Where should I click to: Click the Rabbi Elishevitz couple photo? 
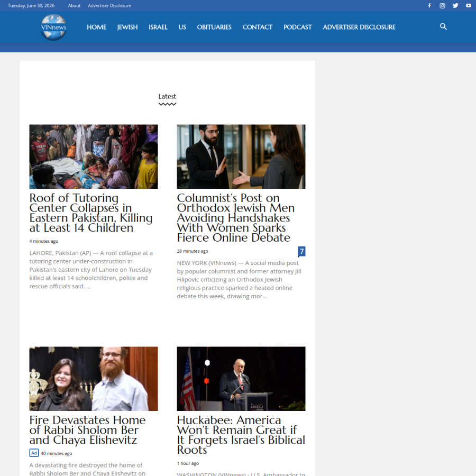coord(94,379)
